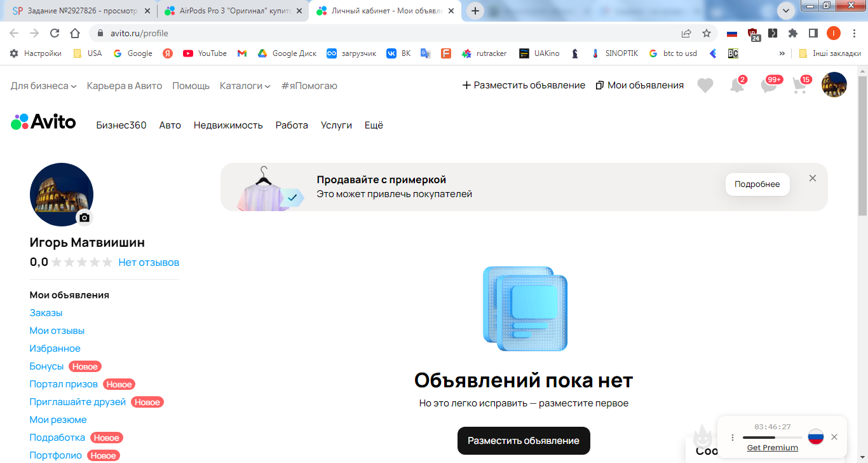Open shopping cart icon with badge 15
Screen dimensions: 868x463
(801, 85)
